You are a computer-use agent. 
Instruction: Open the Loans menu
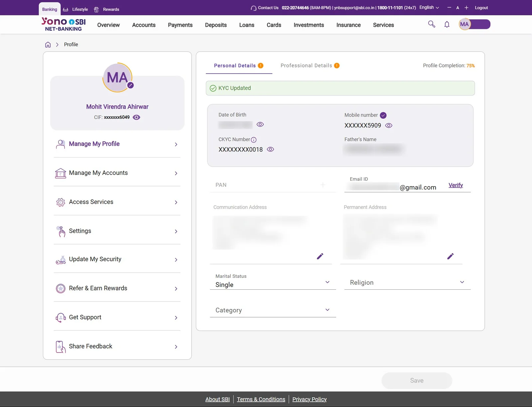point(247,25)
